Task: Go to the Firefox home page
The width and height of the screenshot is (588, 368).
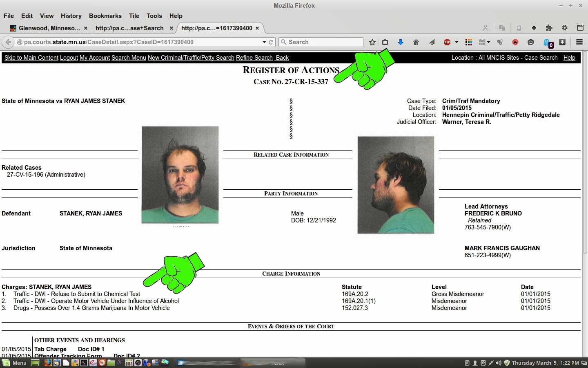Action: [x=416, y=42]
